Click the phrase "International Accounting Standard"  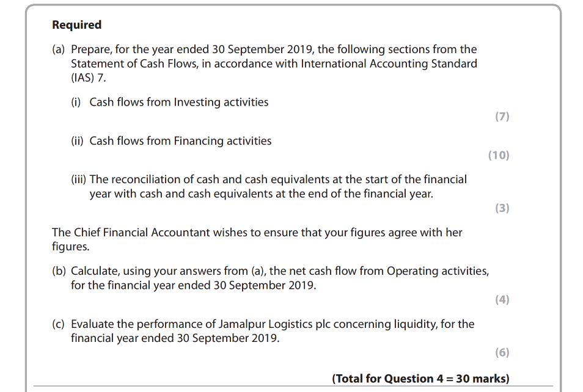[x=389, y=64]
